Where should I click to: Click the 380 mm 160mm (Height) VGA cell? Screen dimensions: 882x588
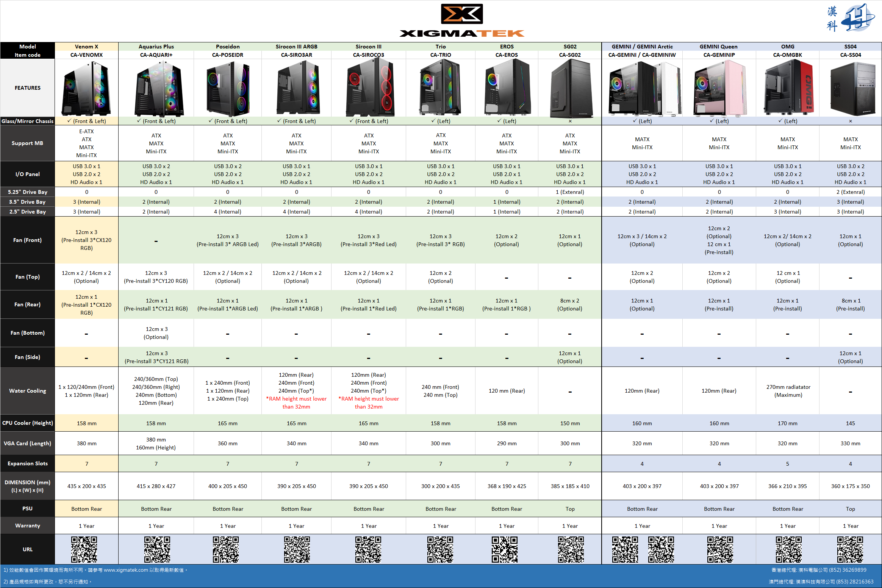pyautogui.click(x=156, y=443)
